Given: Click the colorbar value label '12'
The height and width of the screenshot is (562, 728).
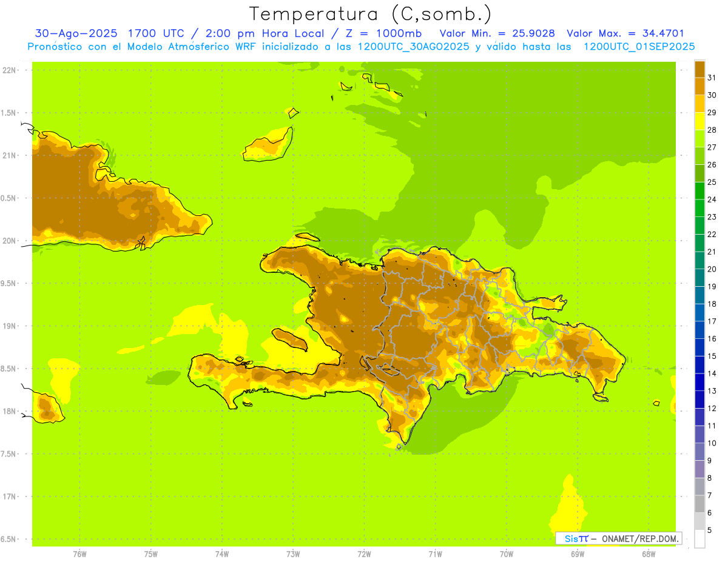Looking at the screenshot, I should pyautogui.click(x=712, y=408).
